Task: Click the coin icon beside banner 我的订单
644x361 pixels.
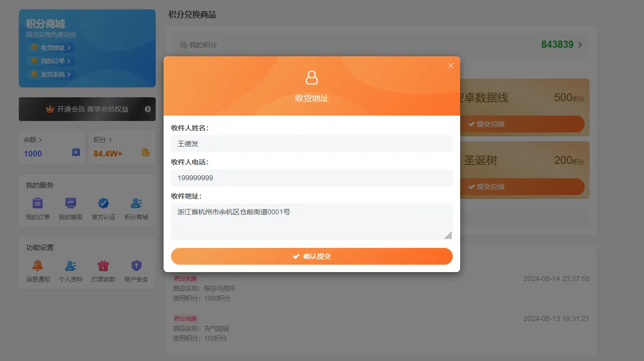Action: pos(34,61)
